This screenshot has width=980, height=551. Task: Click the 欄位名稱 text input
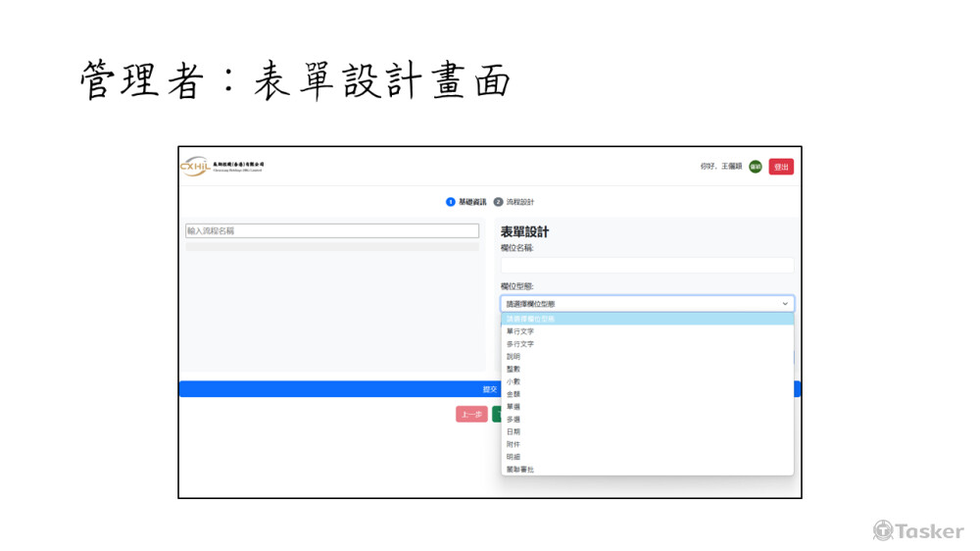[647, 265]
